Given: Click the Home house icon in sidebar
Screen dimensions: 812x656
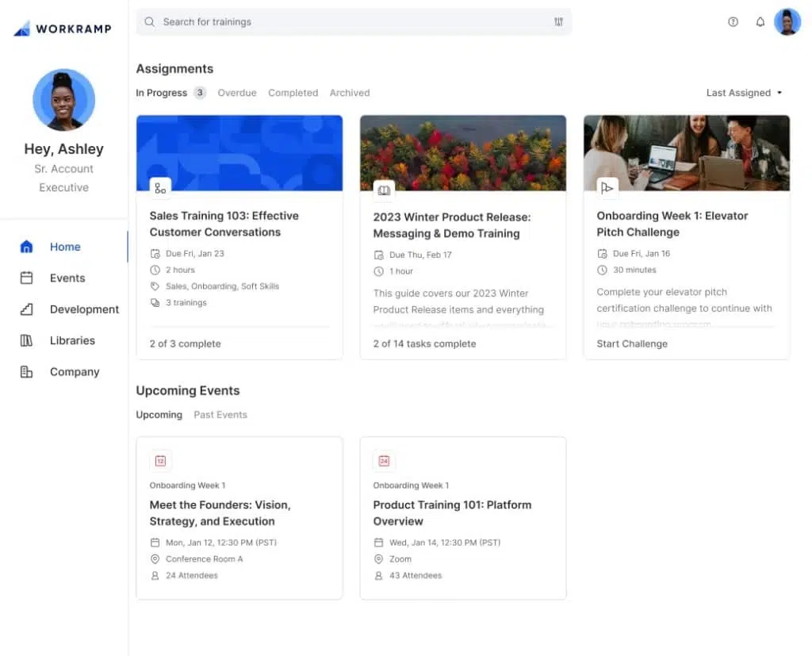Looking at the screenshot, I should coord(26,247).
